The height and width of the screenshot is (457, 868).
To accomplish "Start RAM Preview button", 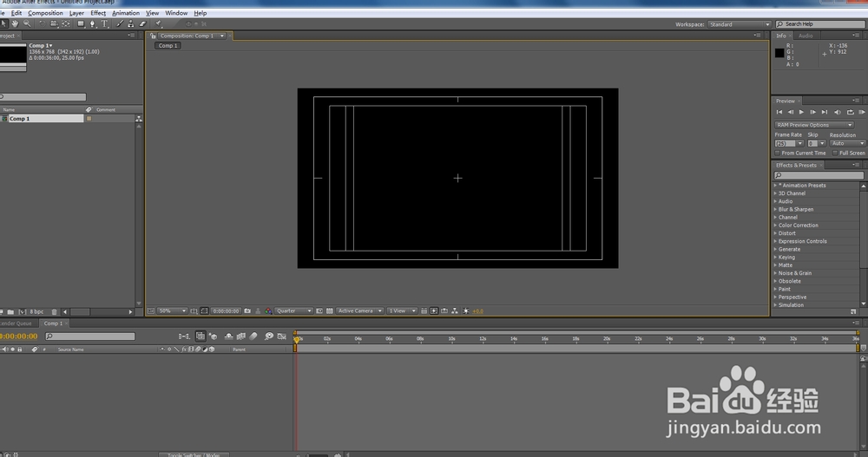I will click(x=862, y=113).
